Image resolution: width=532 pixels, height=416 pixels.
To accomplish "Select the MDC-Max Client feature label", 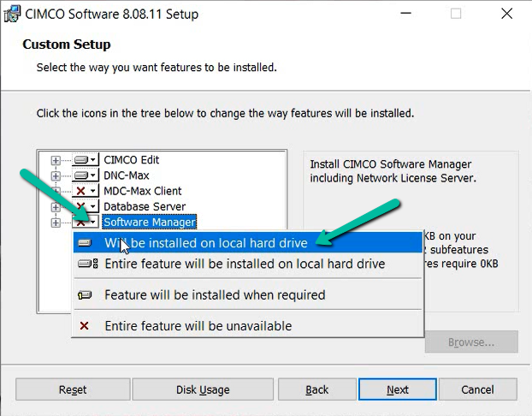I will click(x=143, y=191).
